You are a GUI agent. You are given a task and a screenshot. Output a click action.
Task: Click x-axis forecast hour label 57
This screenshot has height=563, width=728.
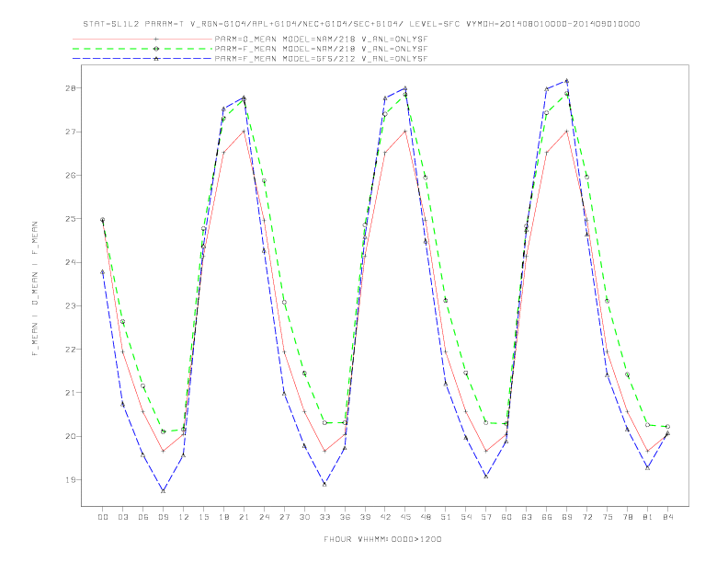pyautogui.click(x=486, y=517)
